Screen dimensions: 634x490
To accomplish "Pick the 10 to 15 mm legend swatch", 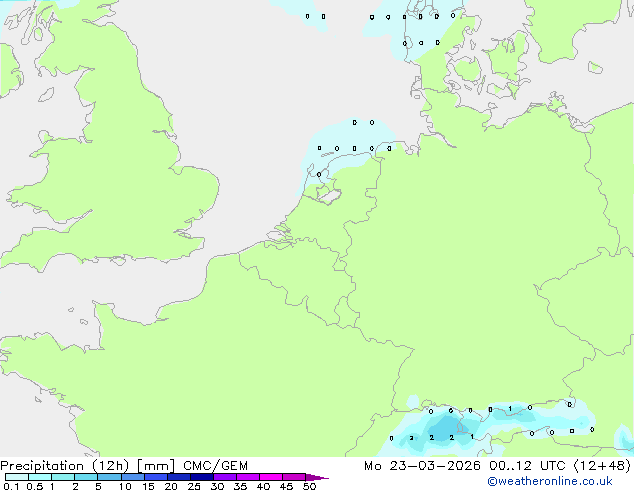I will pos(133,477).
